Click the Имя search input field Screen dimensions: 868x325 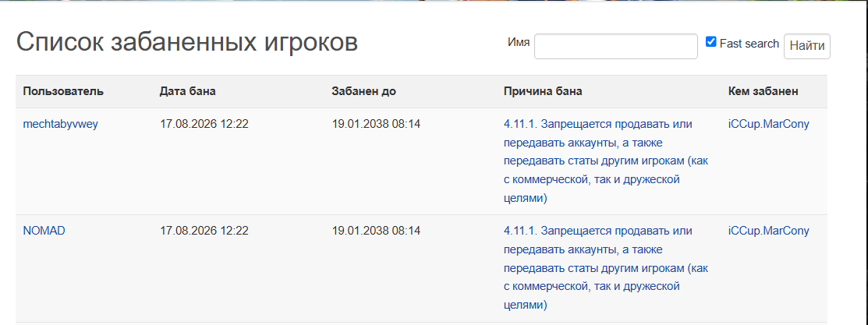[615, 47]
